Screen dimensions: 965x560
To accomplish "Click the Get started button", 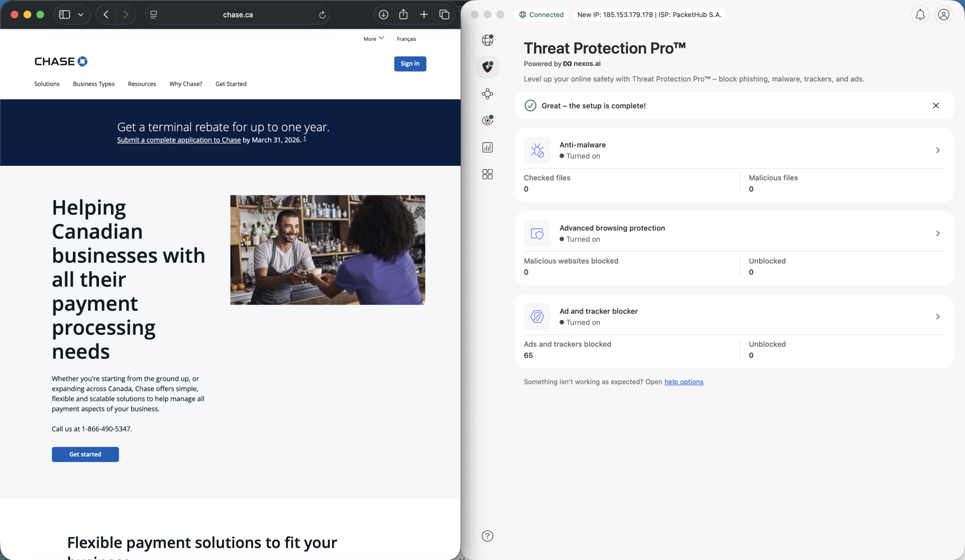I will click(x=85, y=454).
